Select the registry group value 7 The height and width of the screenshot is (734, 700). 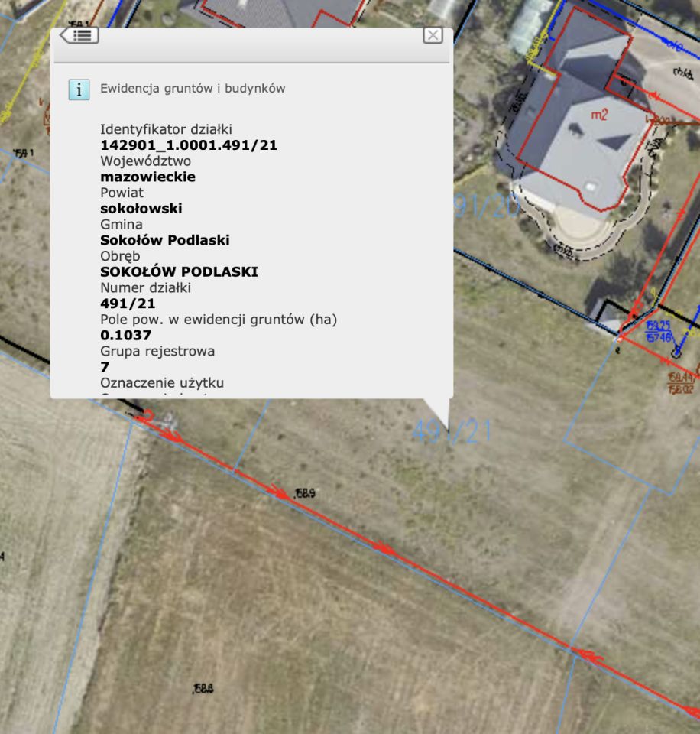click(105, 367)
